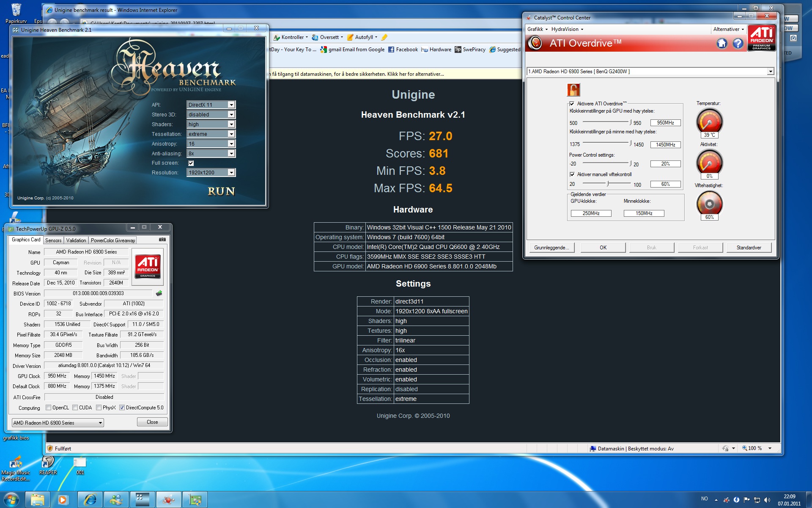Toggle CUDA checkbox in GPU-Z
Image resolution: width=812 pixels, height=508 pixels.
75,408
